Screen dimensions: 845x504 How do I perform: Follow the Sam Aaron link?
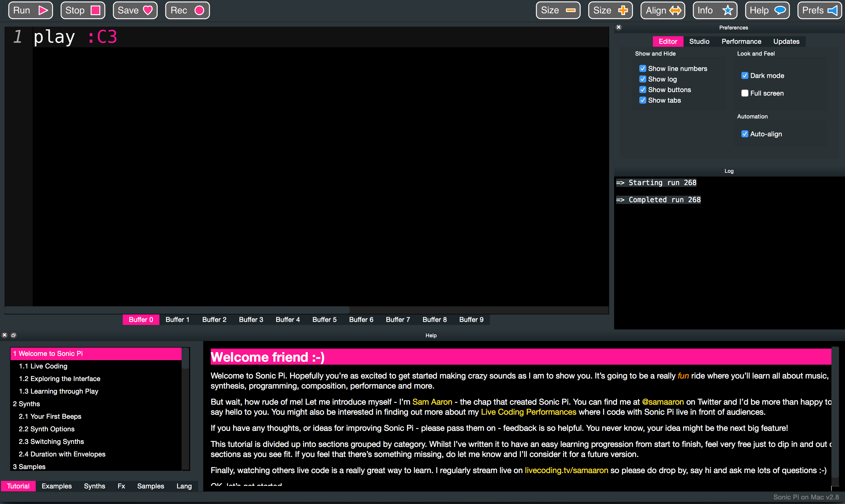pyautogui.click(x=432, y=402)
